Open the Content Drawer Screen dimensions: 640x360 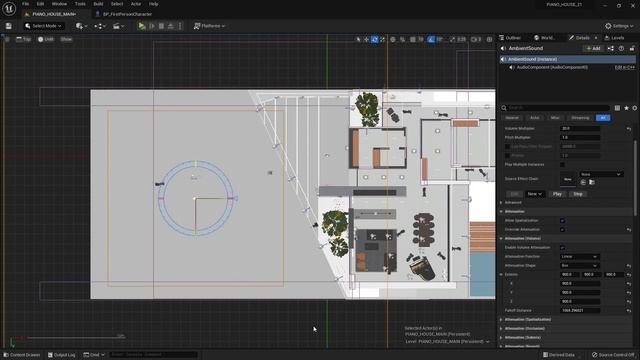pyautogui.click(x=21, y=355)
